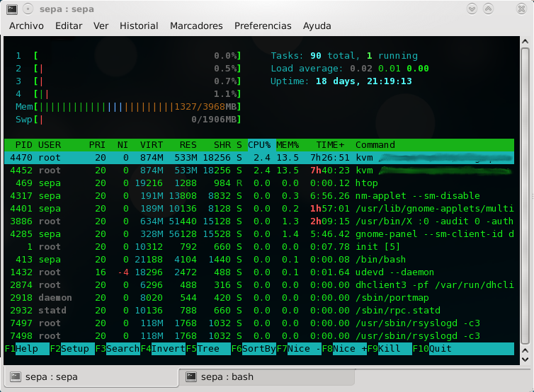Viewport: 534px width, 392px height.
Task: Open the Marcadores menu
Action: click(196, 26)
